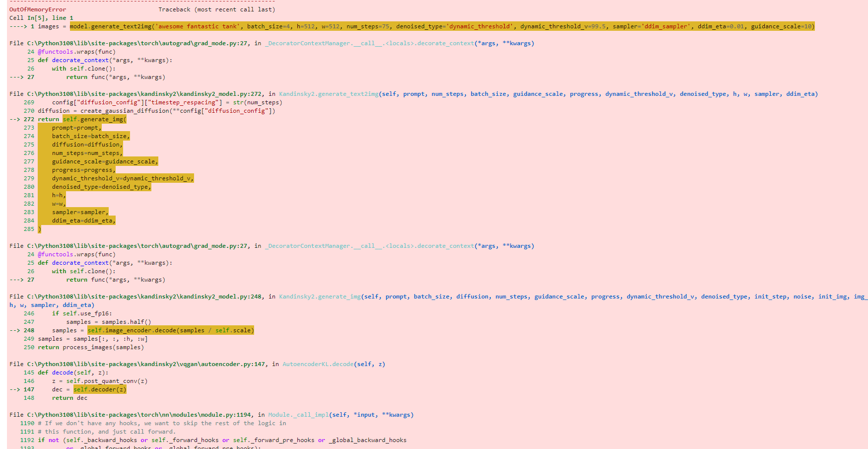The height and width of the screenshot is (449, 868).
Task: Click the OutOfMemoryError error name
Action: click(37, 9)
